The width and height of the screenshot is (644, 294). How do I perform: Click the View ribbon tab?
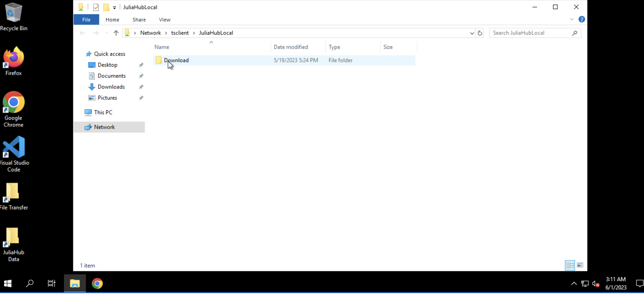164,20
